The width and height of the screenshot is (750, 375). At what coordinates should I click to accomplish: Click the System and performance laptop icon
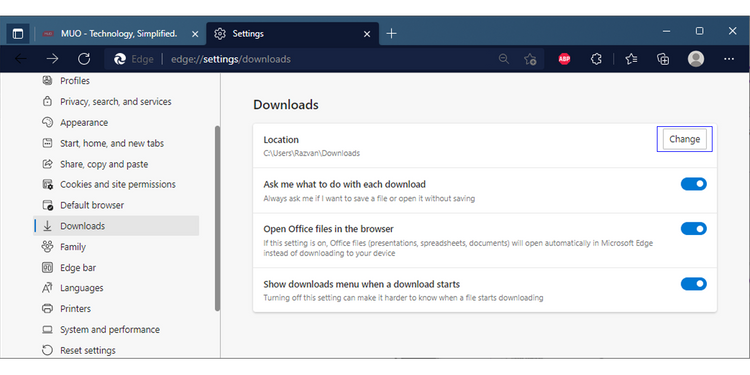click(47, 330)
